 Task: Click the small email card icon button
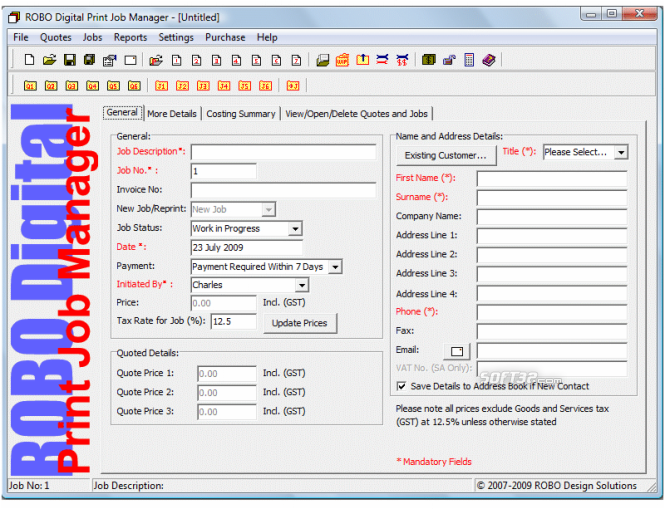tap(457, 351)
